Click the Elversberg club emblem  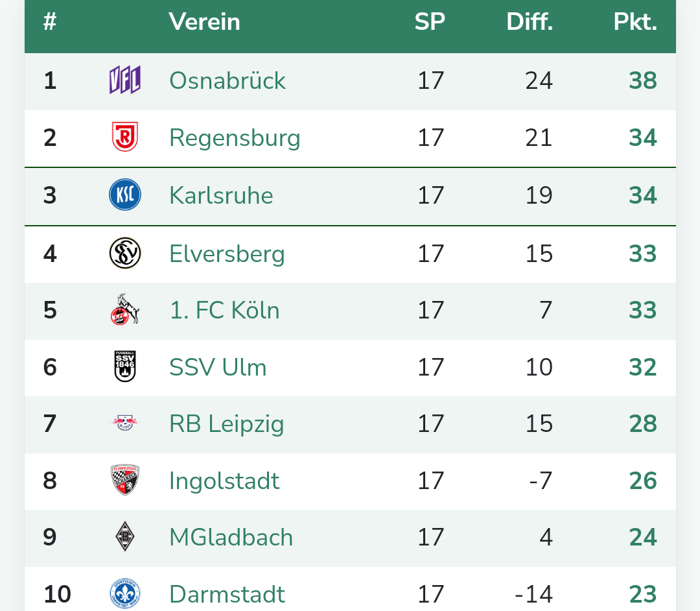tap(125, 253)
